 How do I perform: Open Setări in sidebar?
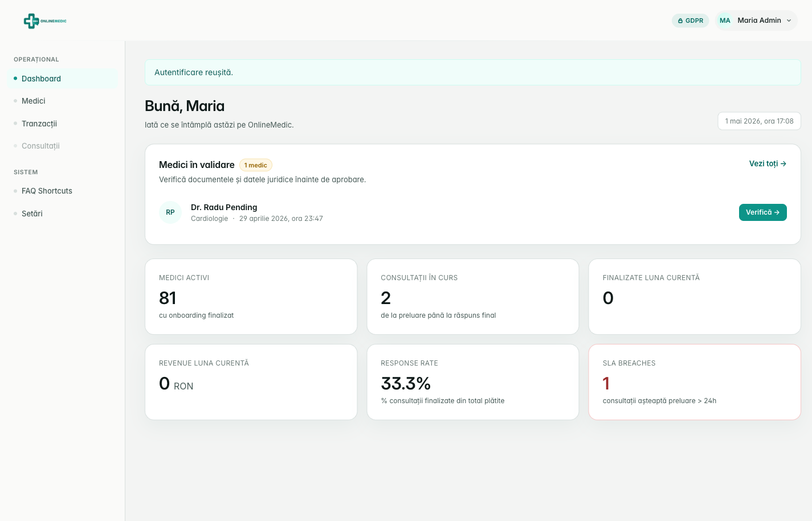point(63,214)
